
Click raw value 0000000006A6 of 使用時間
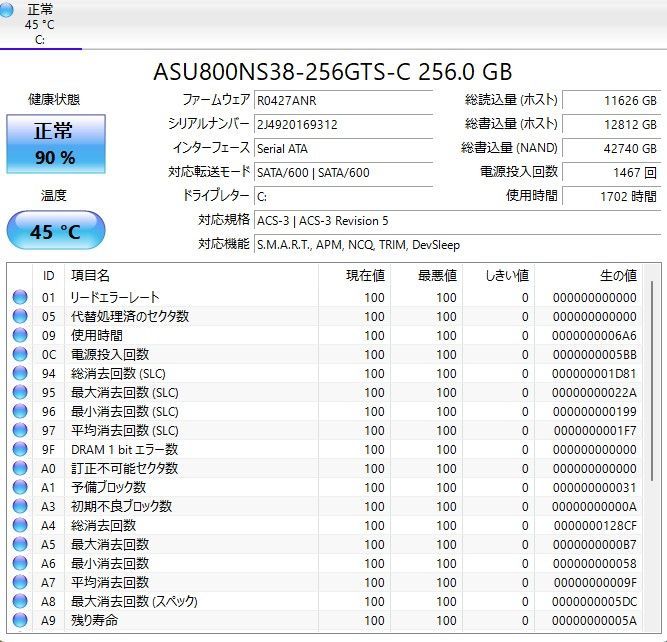[594, 336]
